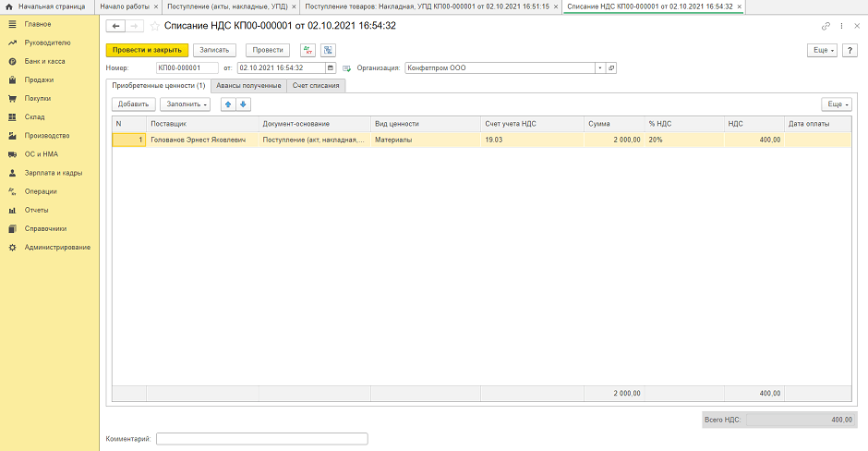Click the Записать button
This screenshot has height=451, width=868.
click(215, 50)
